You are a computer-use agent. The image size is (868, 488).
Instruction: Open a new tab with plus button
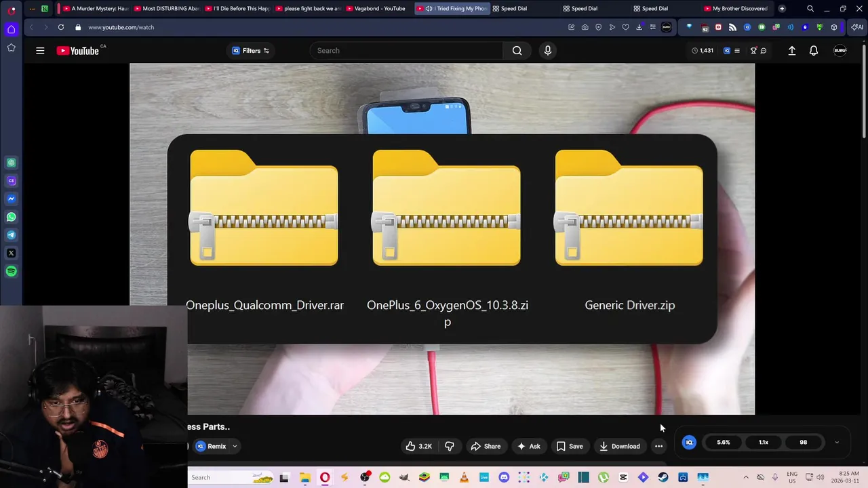tap(782, 9)
